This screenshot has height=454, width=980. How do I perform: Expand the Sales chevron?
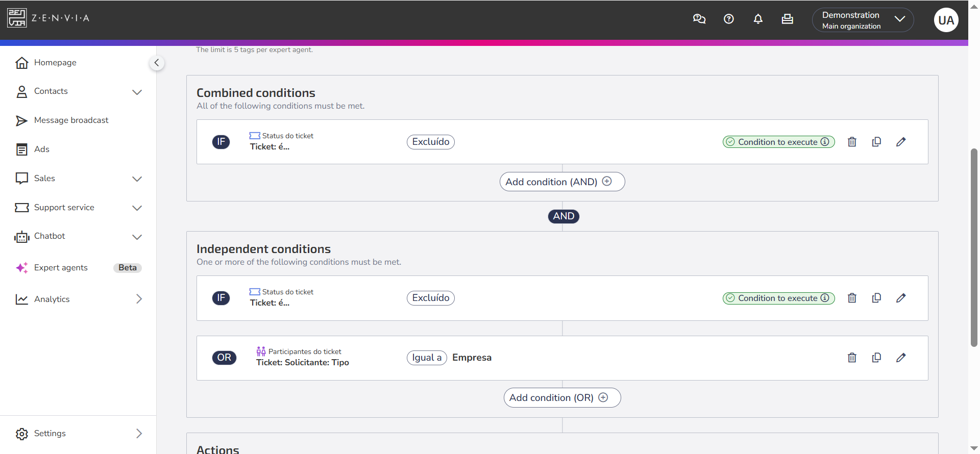[137, 179]
